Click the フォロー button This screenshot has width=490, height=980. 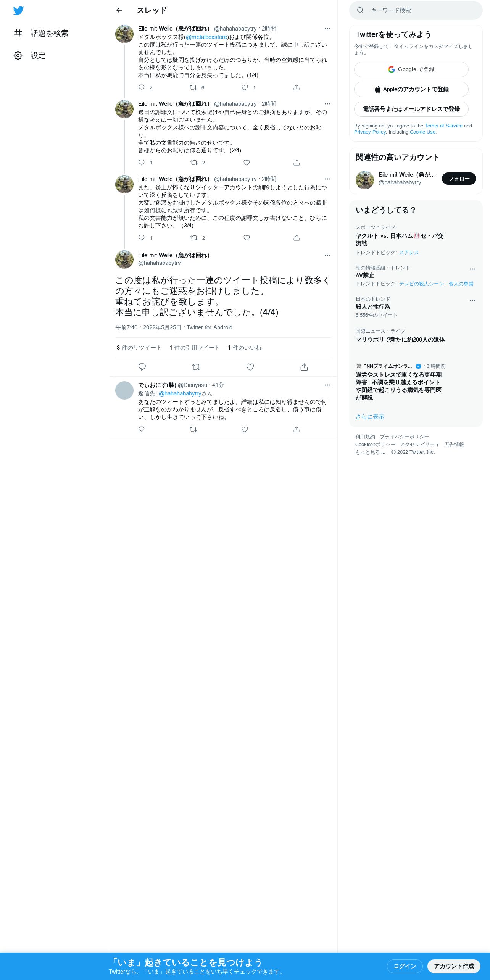point(459,179)
